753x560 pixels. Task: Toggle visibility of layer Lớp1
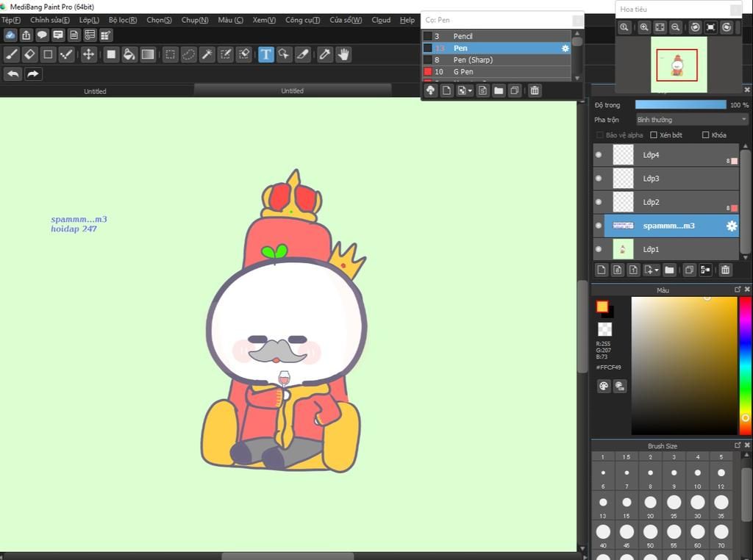point(599,249)
